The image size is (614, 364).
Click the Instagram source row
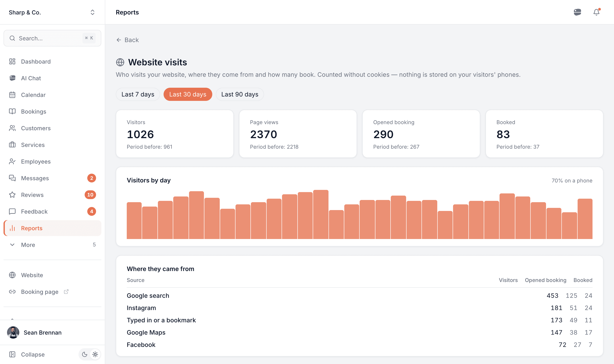359,308
